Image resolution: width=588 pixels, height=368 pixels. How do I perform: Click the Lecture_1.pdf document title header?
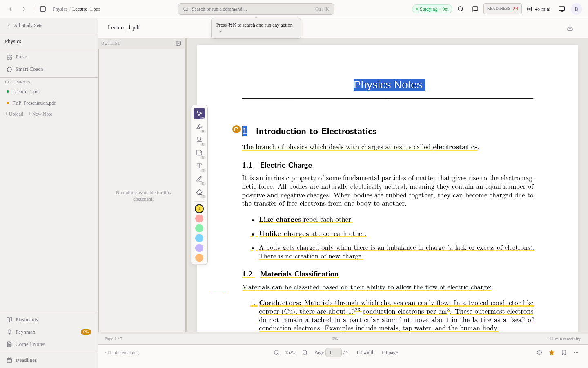pos(124,28)
